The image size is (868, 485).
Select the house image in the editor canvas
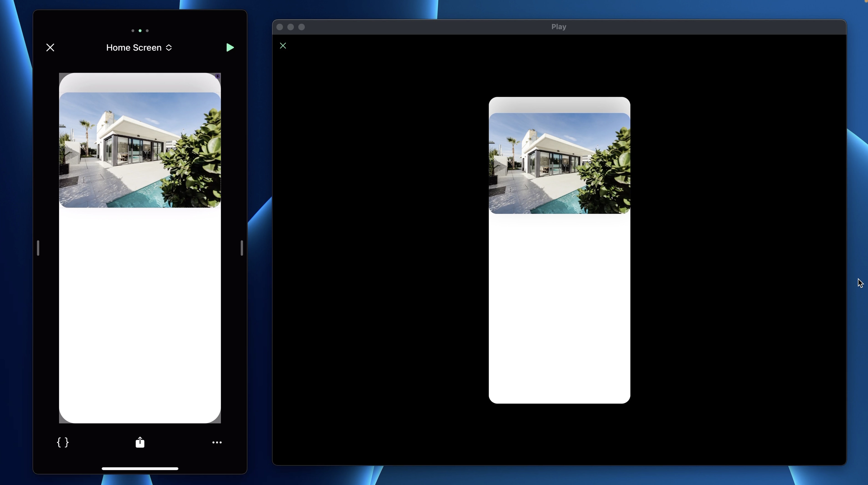click(x=140, y=150)
